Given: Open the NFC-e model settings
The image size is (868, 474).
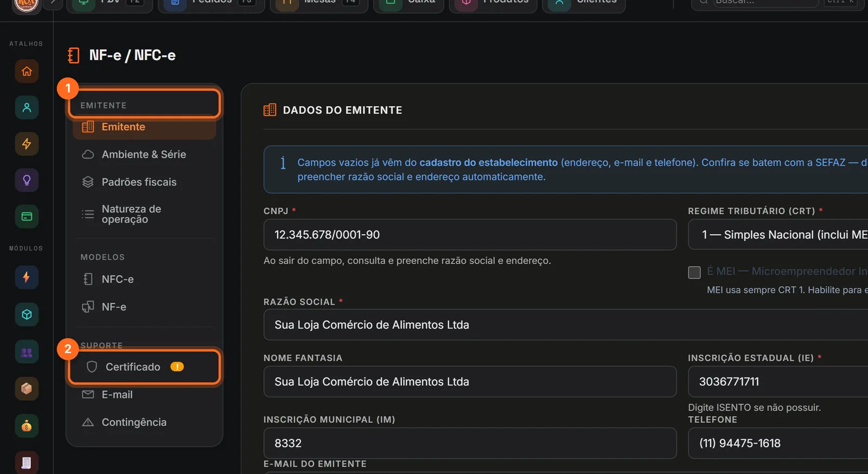Looking at the screenshot, I should (x=144, y=279).
